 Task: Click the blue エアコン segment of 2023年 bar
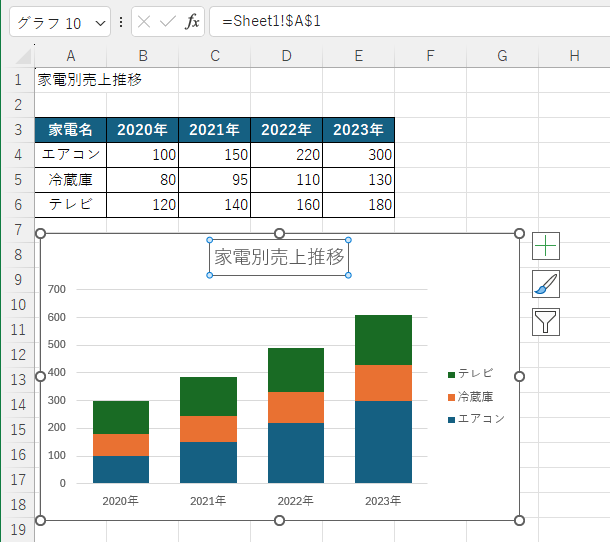coord(383,442)
